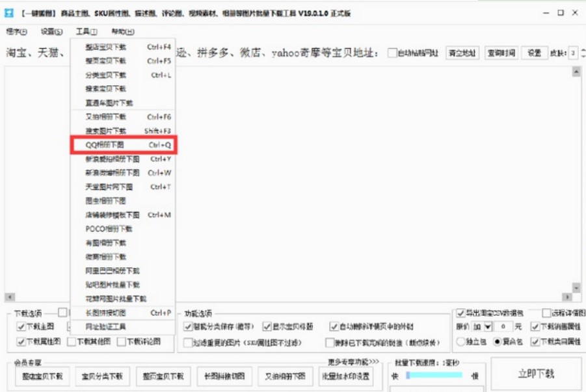The image size is (586, 392).
Task: Click the horizontal scrollbar left arrow
Action: (10, 297)
